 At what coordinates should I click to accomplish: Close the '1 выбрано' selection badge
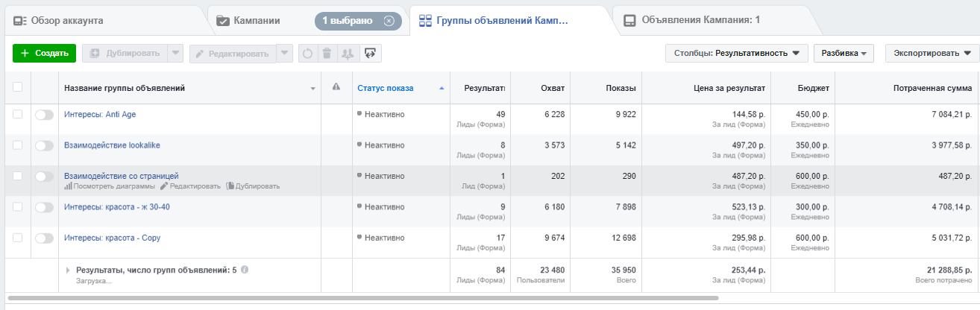pos(389,21)
